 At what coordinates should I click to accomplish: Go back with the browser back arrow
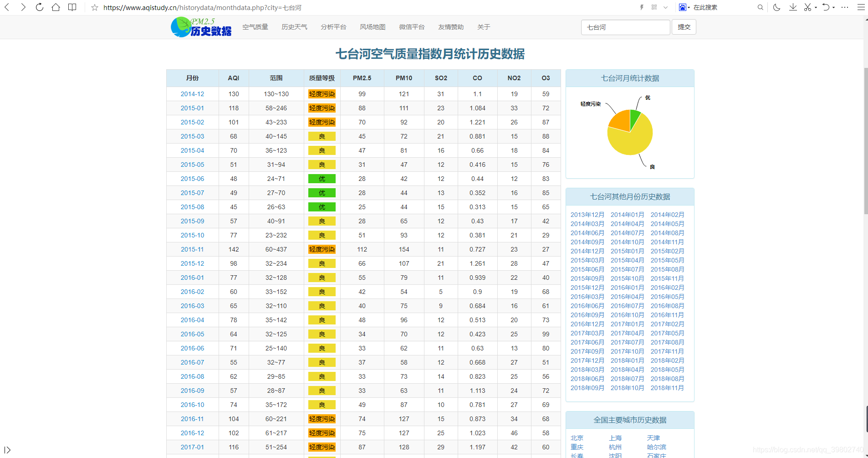[x=7, y=7]
